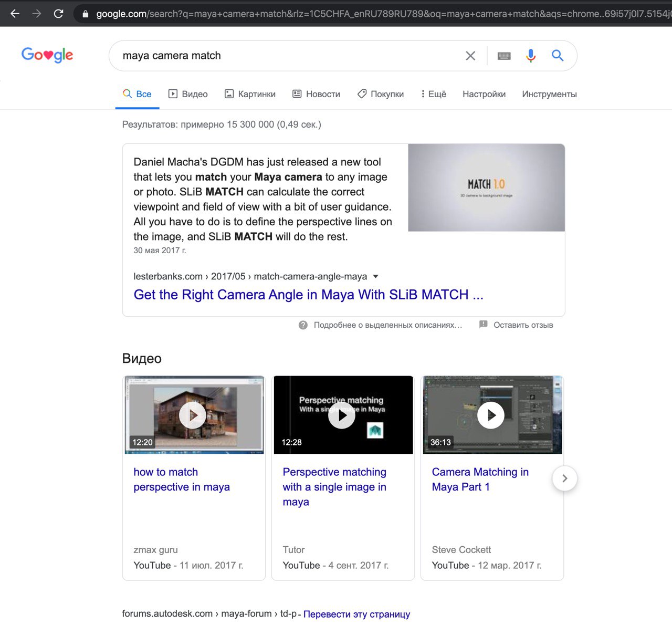Click the zmax guru channel name
The width and height of the screenshot is (672, 625).
[x=155, y=550]
